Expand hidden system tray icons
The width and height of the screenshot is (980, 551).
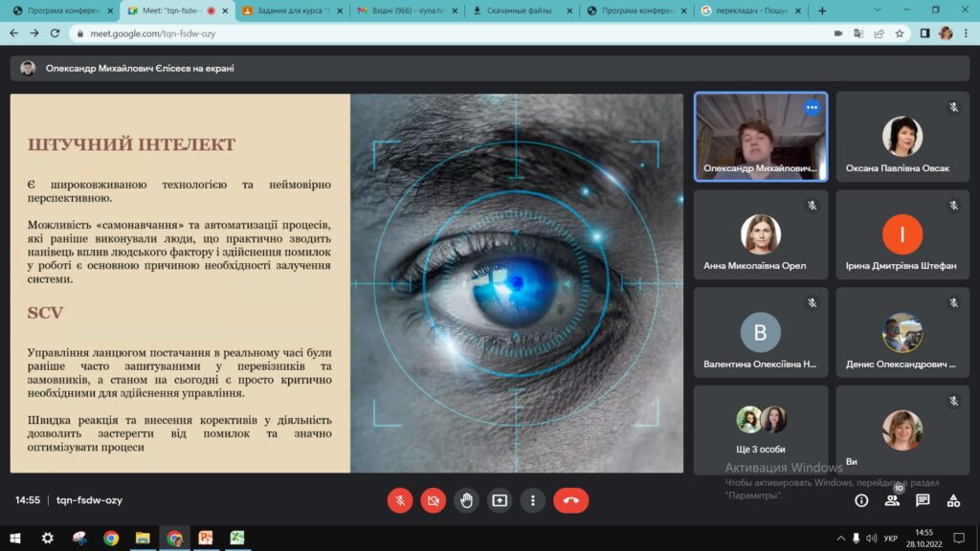click(x=840, y=538)
